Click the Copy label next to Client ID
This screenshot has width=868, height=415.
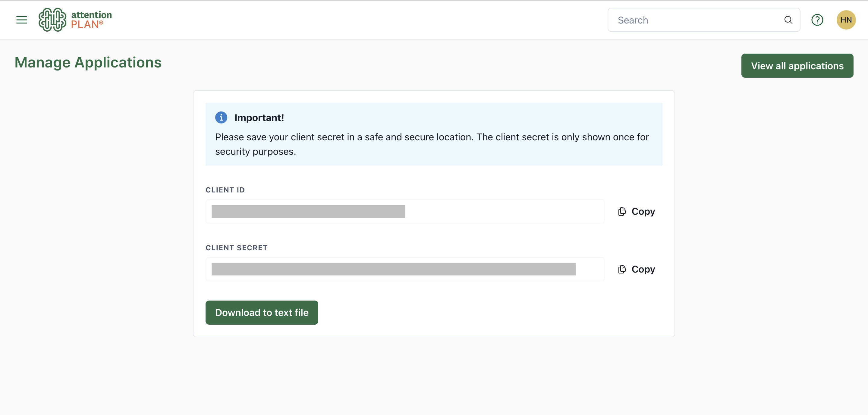point(643,211)
